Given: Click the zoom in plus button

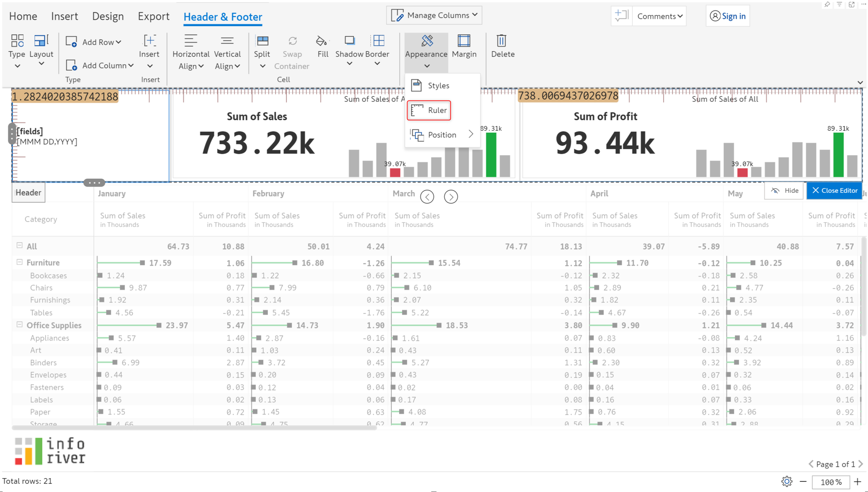Looking at the screenshot, I should coord(858,481).
